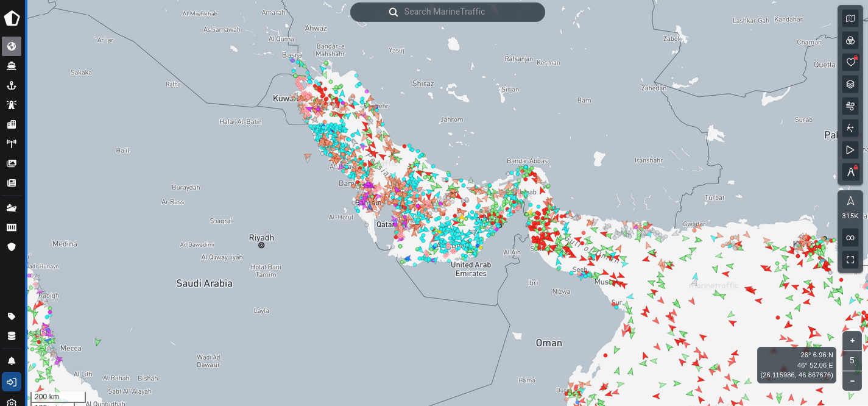The height and width of the screenshot is (406, 868).
Task: Open the distance measuring compass tool
Action: (850, 172)
